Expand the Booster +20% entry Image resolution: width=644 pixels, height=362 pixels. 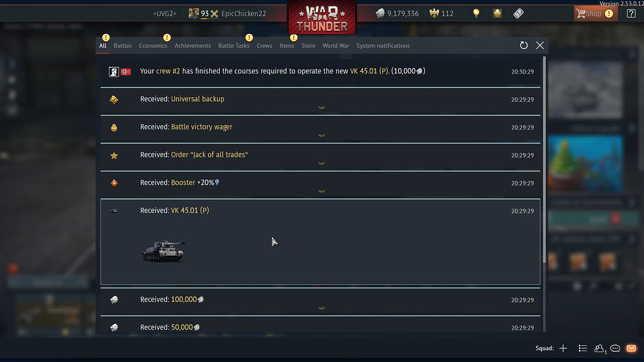point(321,191)
